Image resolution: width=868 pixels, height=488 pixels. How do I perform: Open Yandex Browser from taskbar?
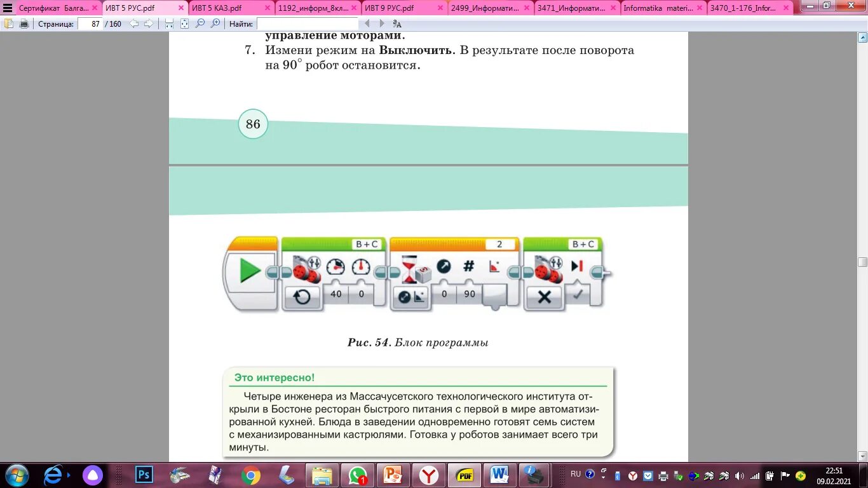(429, 475)
